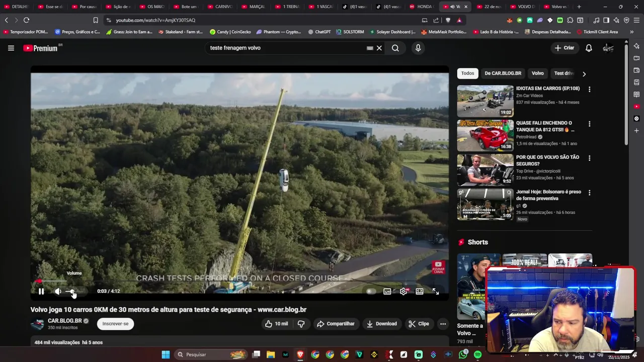Open YouTube notifications bell
Screen dimensions: 644x362
(589, 48)
